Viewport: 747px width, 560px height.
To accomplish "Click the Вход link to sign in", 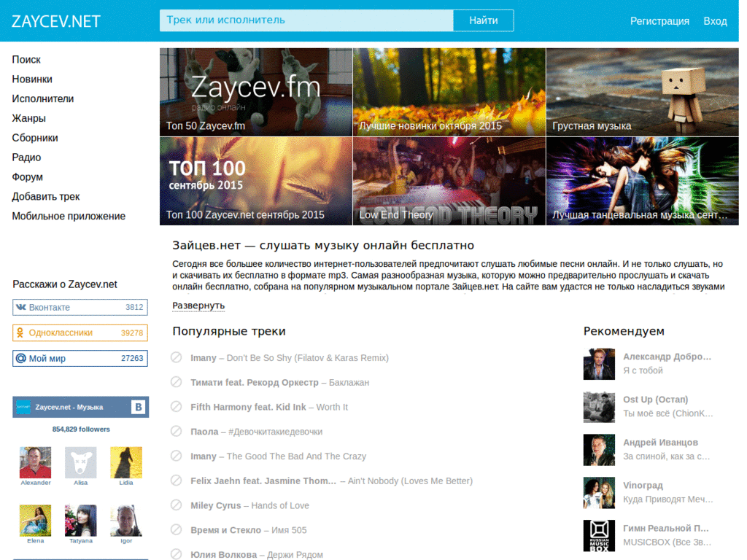I will coord(715,21).
